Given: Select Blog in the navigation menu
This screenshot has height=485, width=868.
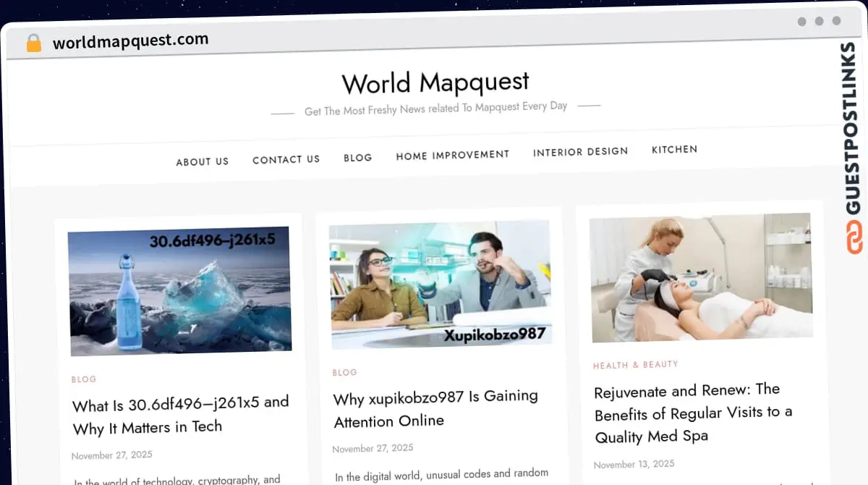Looking at the screenshot, I should tap(358, 157).
